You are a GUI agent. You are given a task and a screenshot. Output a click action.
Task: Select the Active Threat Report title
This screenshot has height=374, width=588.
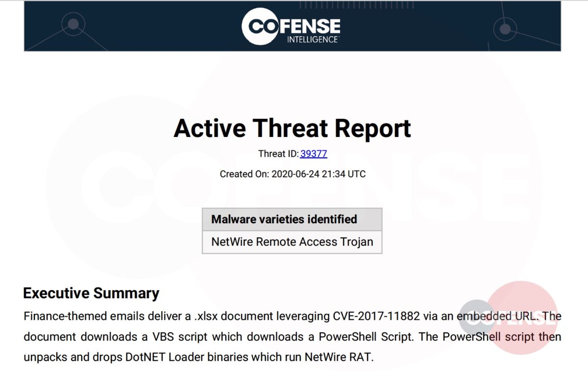click(x=292, y=128)
